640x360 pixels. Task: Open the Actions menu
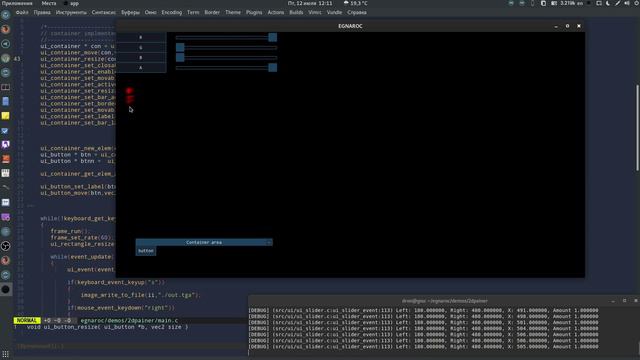click(276, 12)
